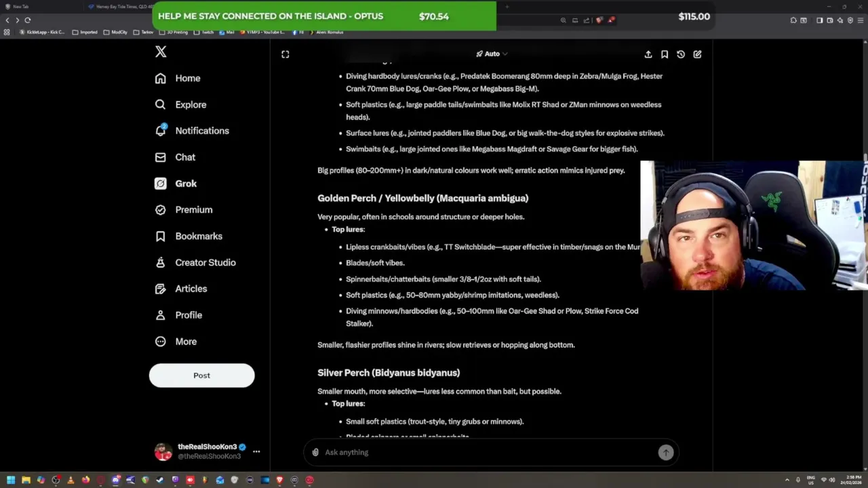This screenshot has height=488, width=868.
Task: Go forward in the browser
Action: (18, 20)
